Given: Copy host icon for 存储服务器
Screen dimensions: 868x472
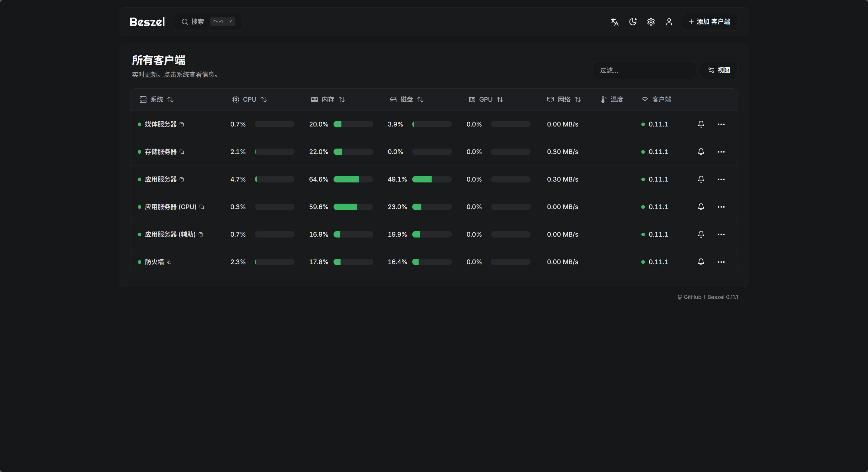Looking at the screenshot, I should (182, 152).
